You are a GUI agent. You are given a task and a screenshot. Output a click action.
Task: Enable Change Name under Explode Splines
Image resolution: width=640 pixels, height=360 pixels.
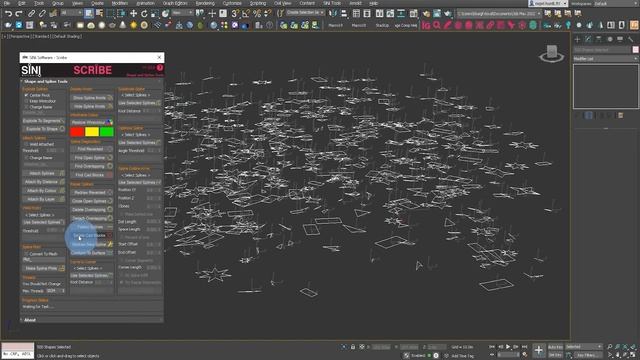[27, 107]
